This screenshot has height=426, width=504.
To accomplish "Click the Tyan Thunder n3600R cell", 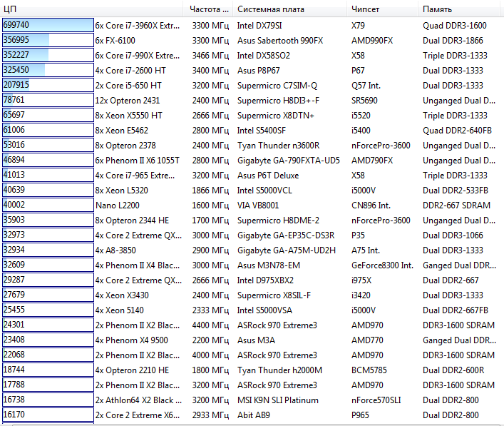I will click(278, 146).
